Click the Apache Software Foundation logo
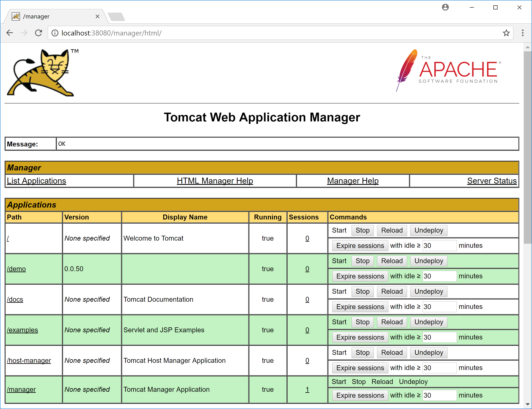This screenshot has height=409, width=532. 448,70
